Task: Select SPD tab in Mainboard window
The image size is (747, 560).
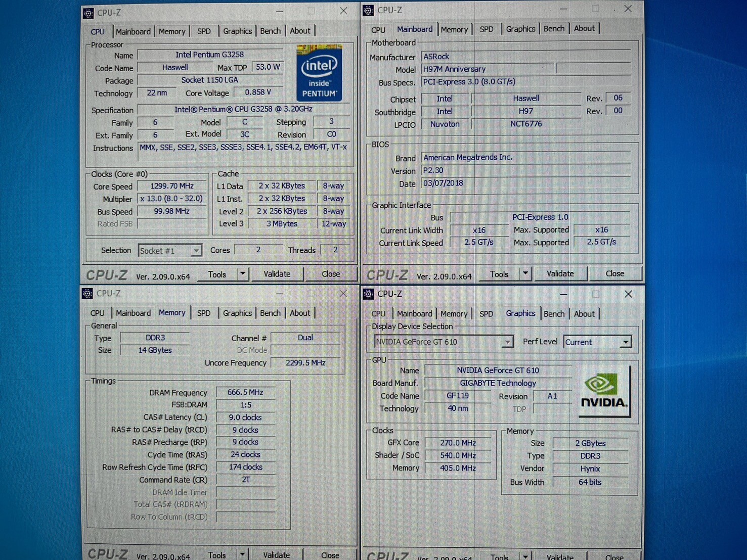Action: point(487,29)
